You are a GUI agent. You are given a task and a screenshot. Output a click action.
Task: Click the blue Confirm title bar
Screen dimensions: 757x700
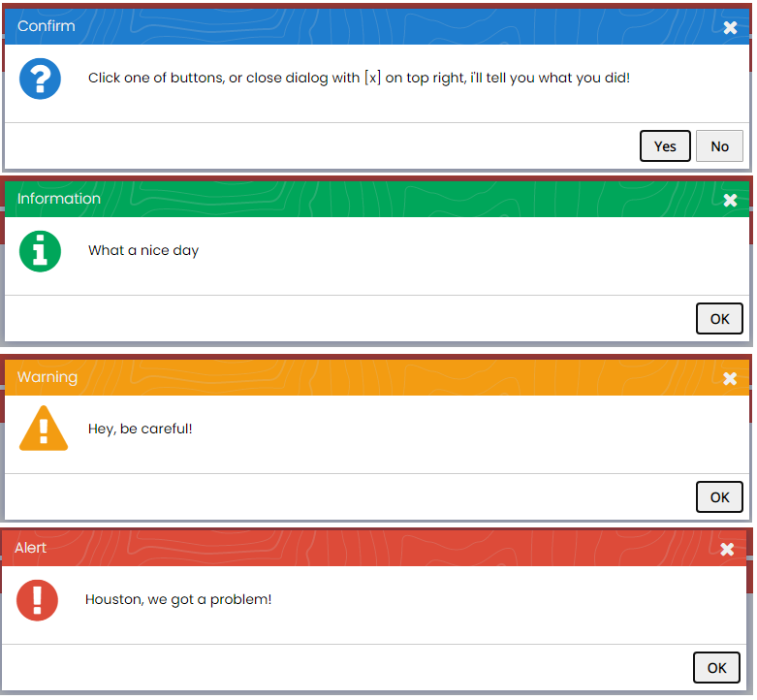(377, 26)
